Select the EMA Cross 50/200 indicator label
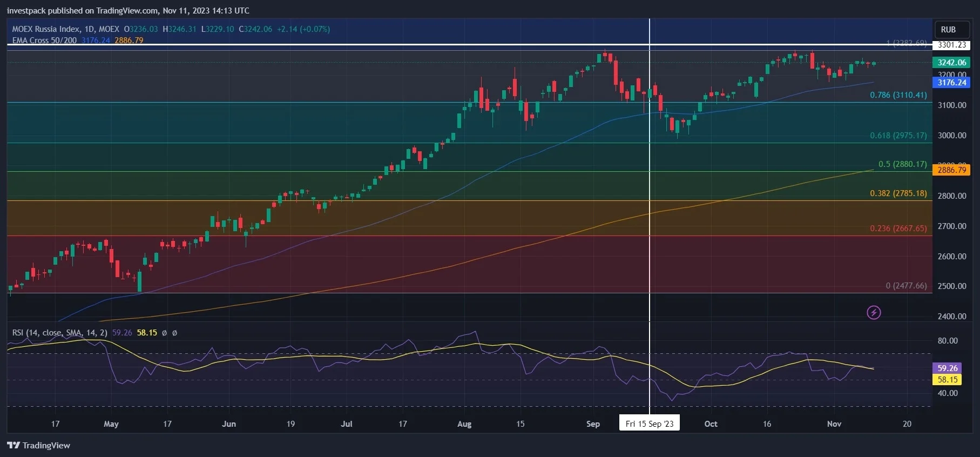Screen dimensions: 980x457 point(44,41)
